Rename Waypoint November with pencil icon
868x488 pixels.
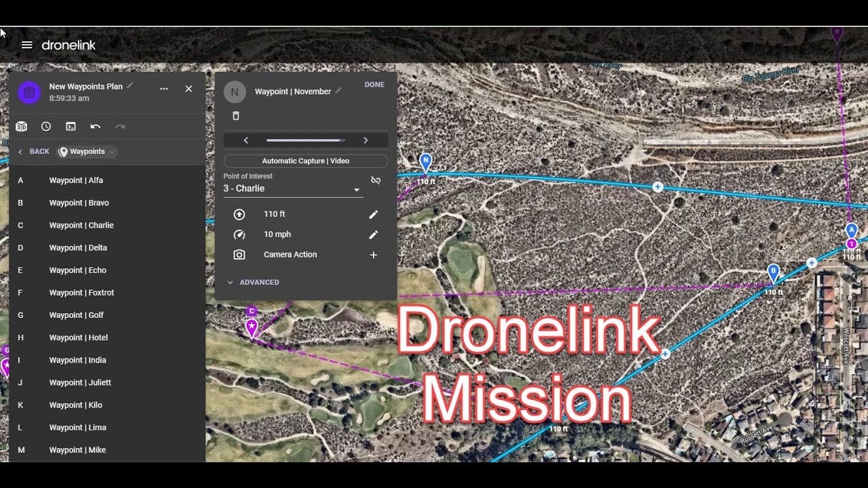click(x=338, y=91)
